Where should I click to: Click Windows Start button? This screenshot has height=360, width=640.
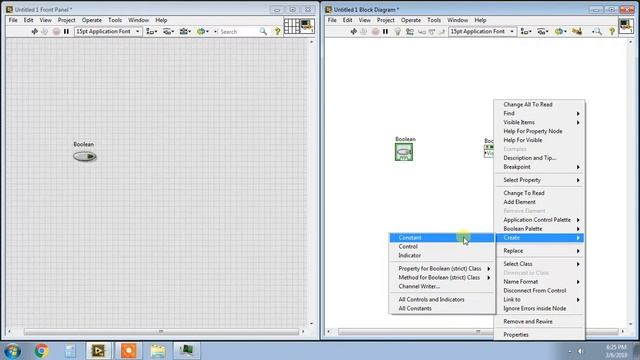click(12, 351)
